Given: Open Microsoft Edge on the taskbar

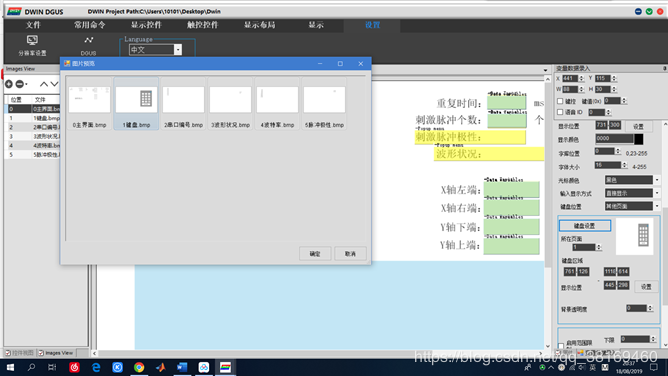Looking at the screenshot, I should [x=96, y=367].
